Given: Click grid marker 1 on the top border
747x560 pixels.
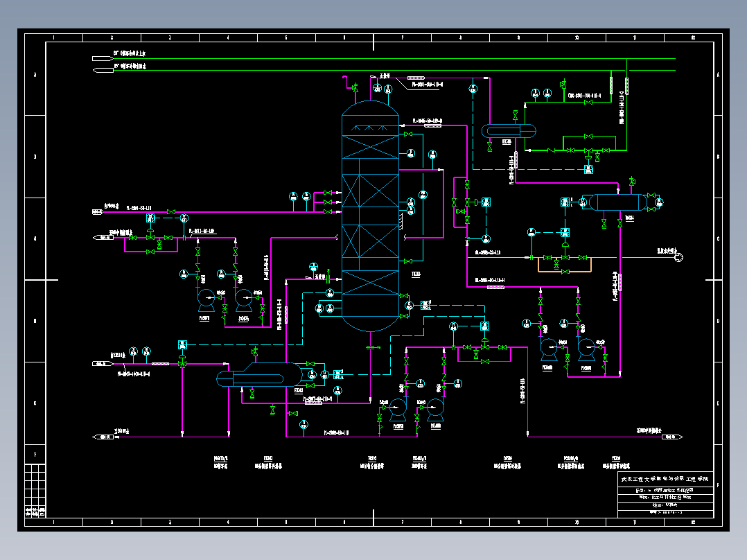Looking at the screenshot, I should [54, 37].
